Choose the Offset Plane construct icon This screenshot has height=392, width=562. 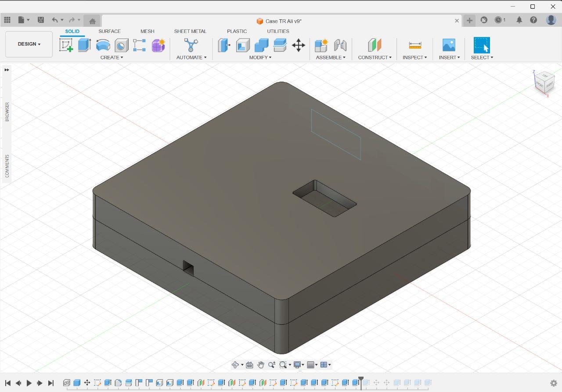[375, 45]
